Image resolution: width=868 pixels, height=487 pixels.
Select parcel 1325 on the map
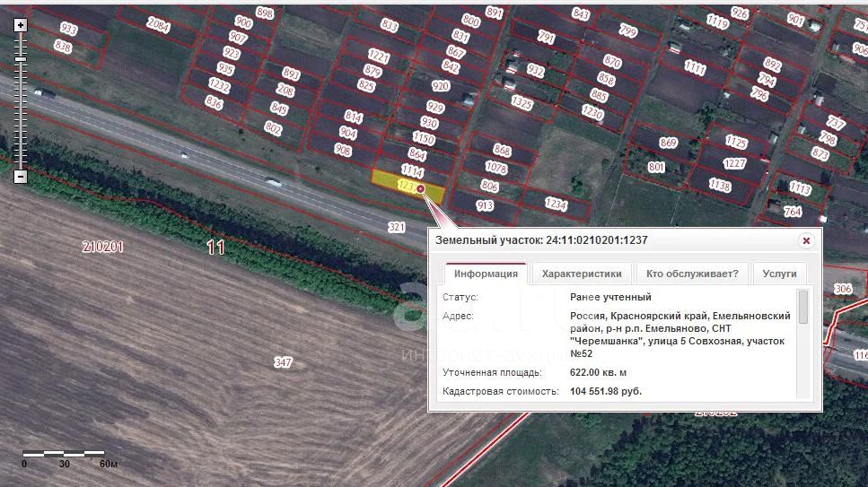[521, 103]
